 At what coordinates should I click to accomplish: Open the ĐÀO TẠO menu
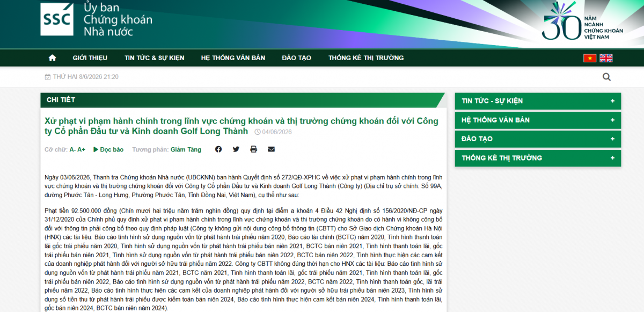pyautogui.click(x=296, y=58)
